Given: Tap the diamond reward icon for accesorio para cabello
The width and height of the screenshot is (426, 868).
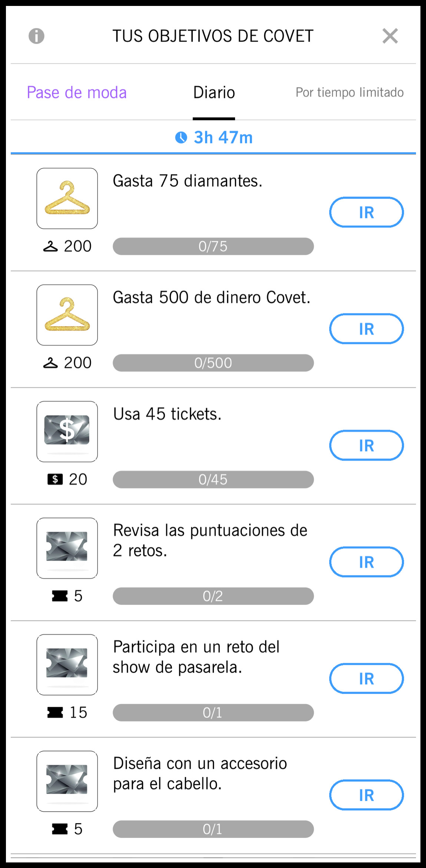Looking at the screenshot, I should click(x=67, y=781).
